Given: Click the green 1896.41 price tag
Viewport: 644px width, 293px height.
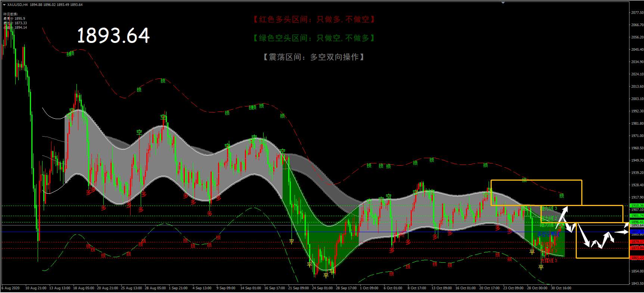Looking at the screenshot, I should 637,222.
